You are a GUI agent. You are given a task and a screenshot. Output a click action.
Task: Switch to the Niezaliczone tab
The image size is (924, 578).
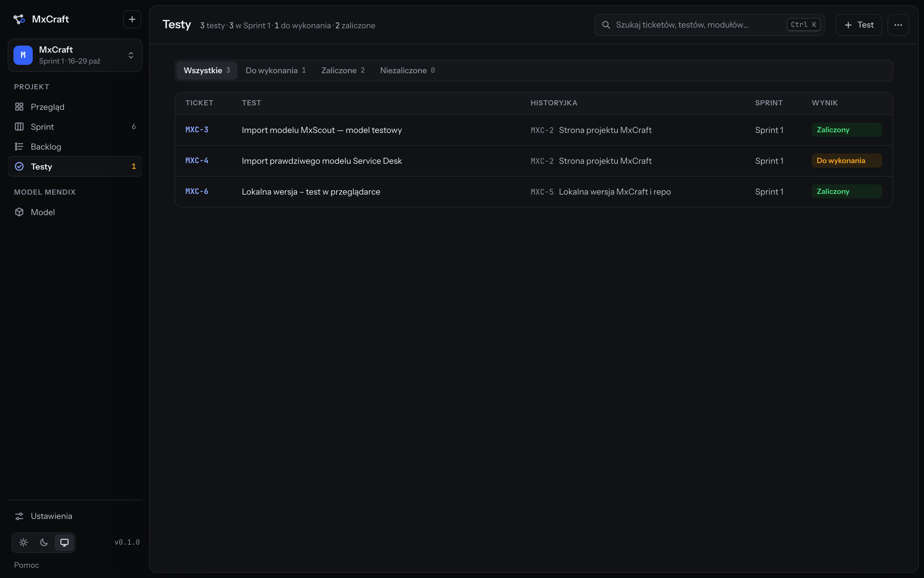coord(407,70)
